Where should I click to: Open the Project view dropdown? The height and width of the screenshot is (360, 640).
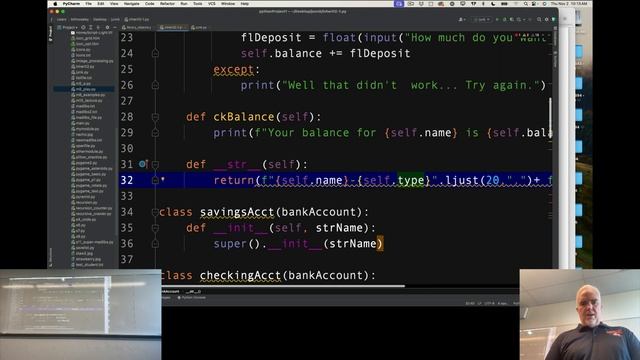point(68,27)
